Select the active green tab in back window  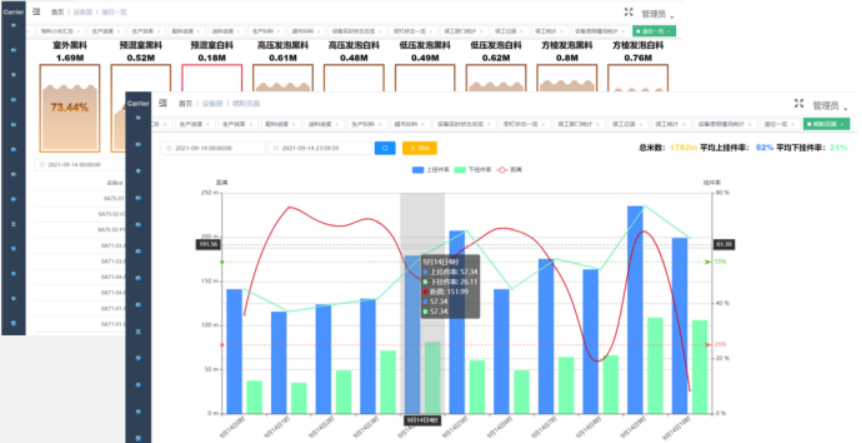655,32
